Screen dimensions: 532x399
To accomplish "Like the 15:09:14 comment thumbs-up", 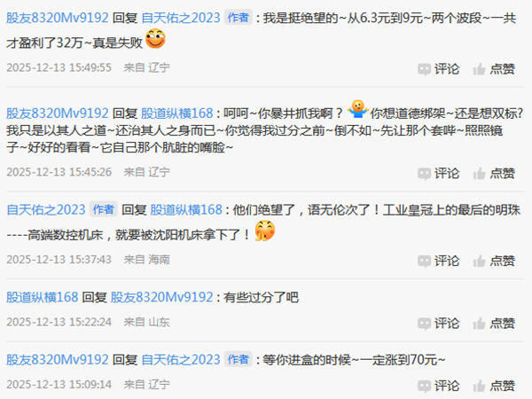I will [x=494, y=386].
